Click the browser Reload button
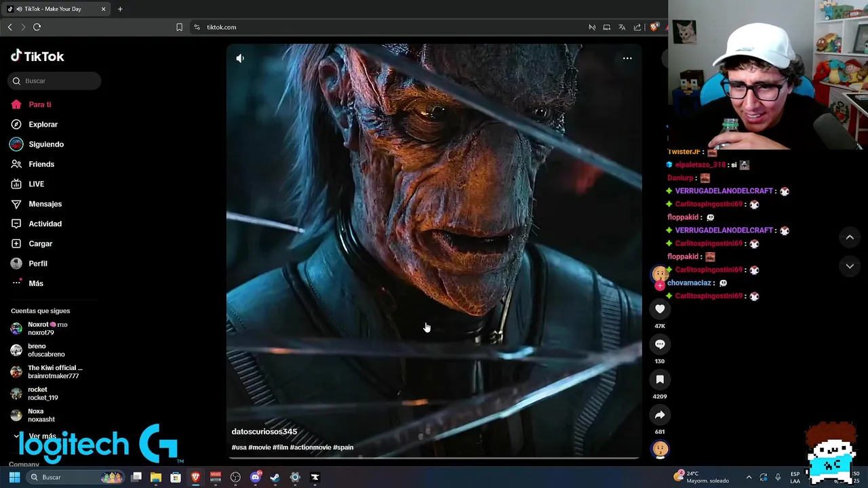The height and width of the screenshot is (488, 868). pos(37,27)
